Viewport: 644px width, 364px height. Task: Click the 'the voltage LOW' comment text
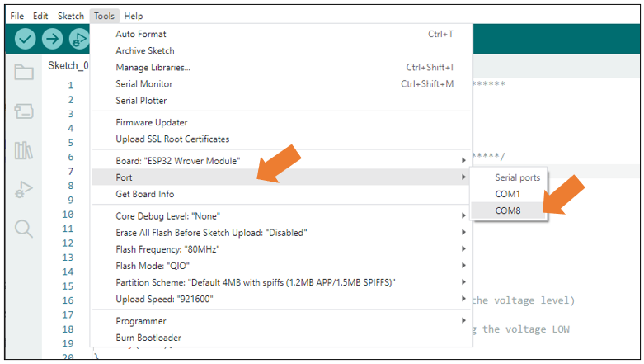click(526, 329)
